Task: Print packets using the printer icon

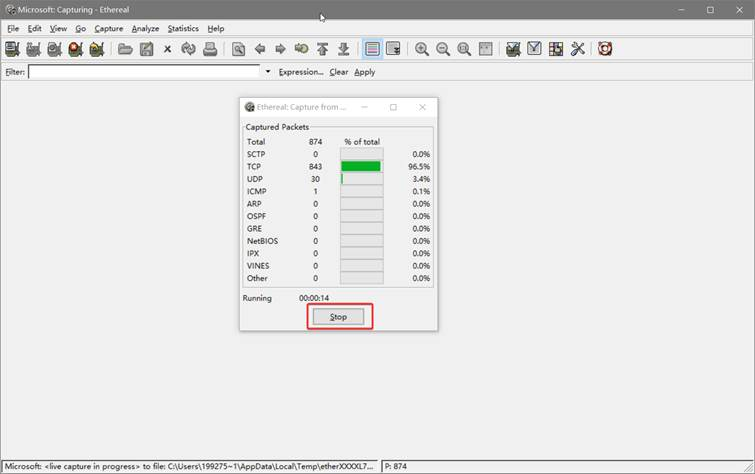Action: (x=210, y=49)
